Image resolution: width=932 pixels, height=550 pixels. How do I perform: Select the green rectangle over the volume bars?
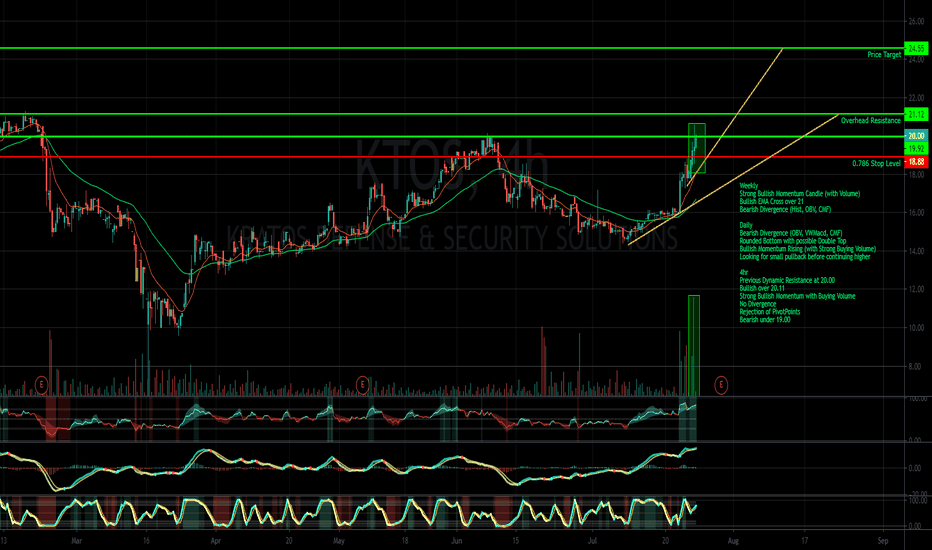[694, 345]
